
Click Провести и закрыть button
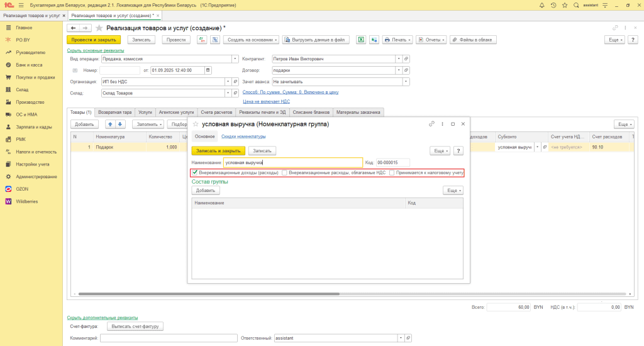pyautogui.click(x=94, y=40)
